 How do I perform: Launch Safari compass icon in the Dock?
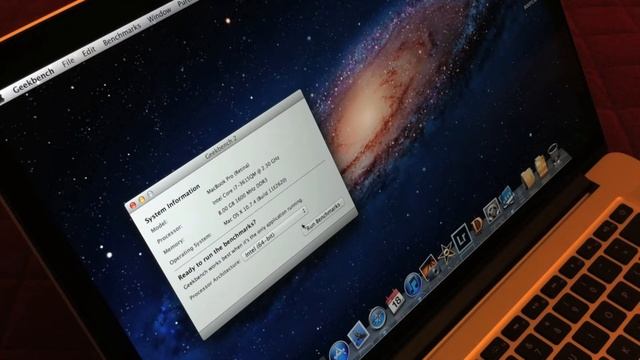click(377, 317)
